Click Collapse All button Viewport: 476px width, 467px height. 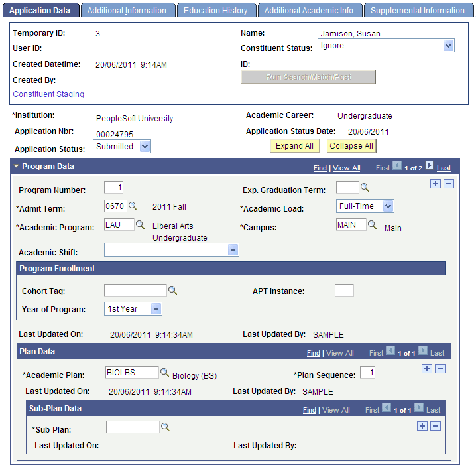click(x=351, y=146)
